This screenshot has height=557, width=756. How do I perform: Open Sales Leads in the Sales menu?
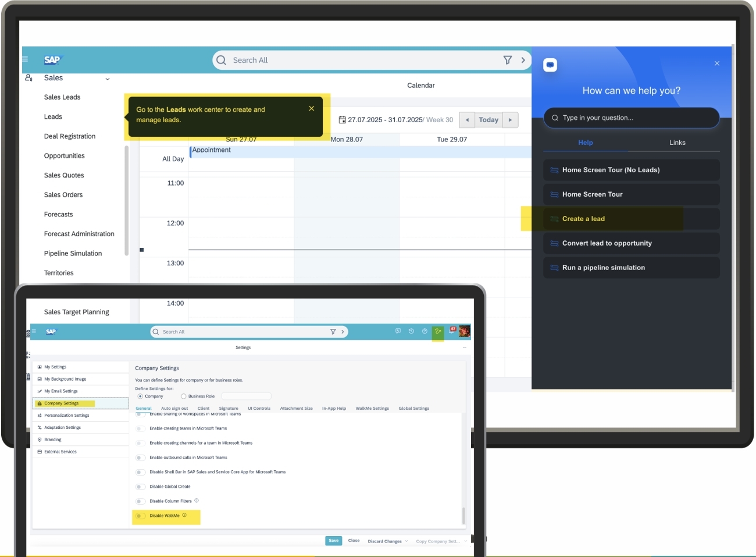click(62, 97)
